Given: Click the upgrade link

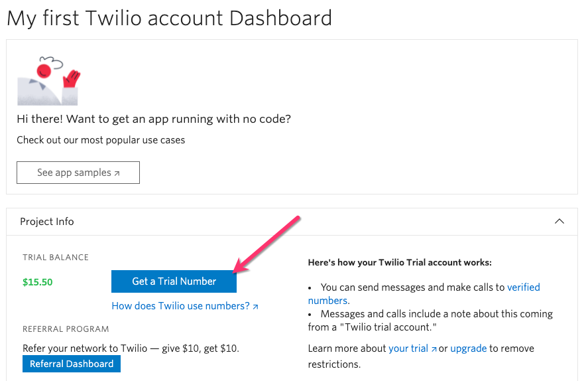Looking at the screenshot, I should coord(469,348).
